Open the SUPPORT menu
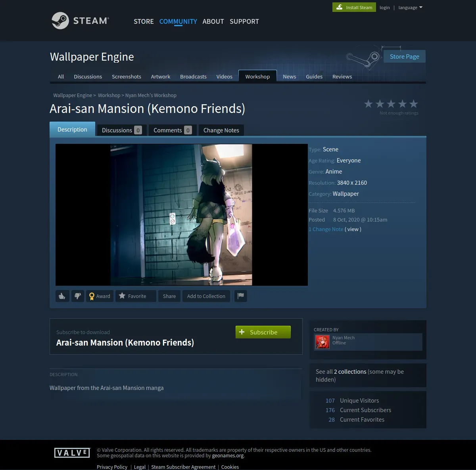Viewport: 476px width, 470px height. (x=244, y=21)
